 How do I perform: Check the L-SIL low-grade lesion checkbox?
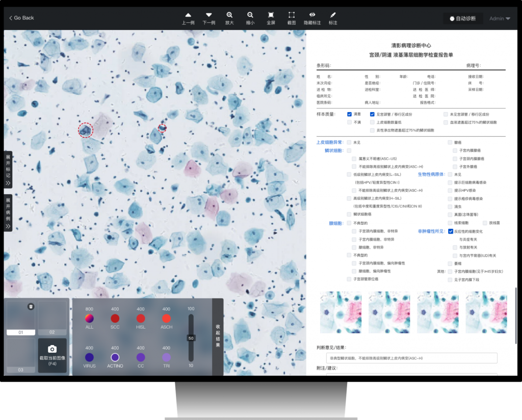coord(349,174)
